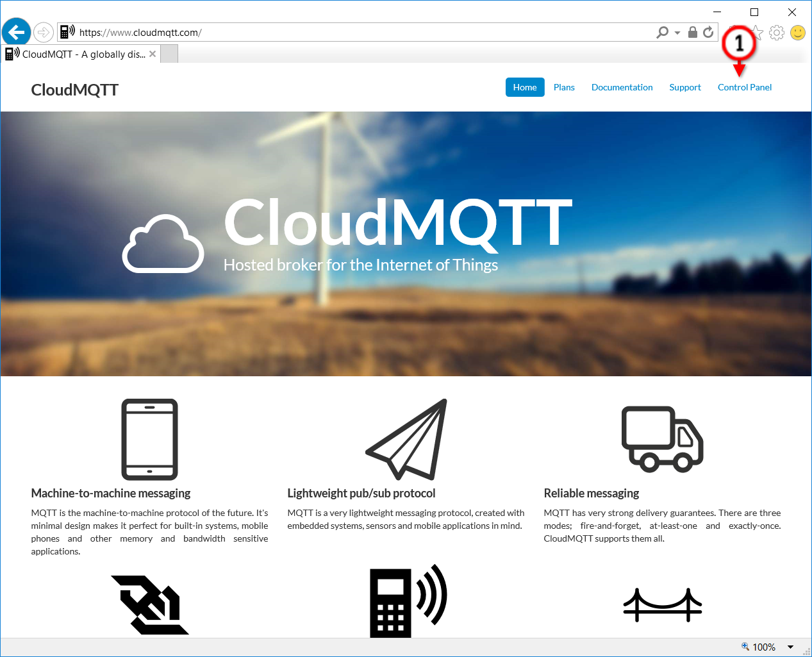Screen dimensions: 812x657
Task: Click the paragraph starting 'MQTT has very strong delivery'
Action: (x=663, y=526)
